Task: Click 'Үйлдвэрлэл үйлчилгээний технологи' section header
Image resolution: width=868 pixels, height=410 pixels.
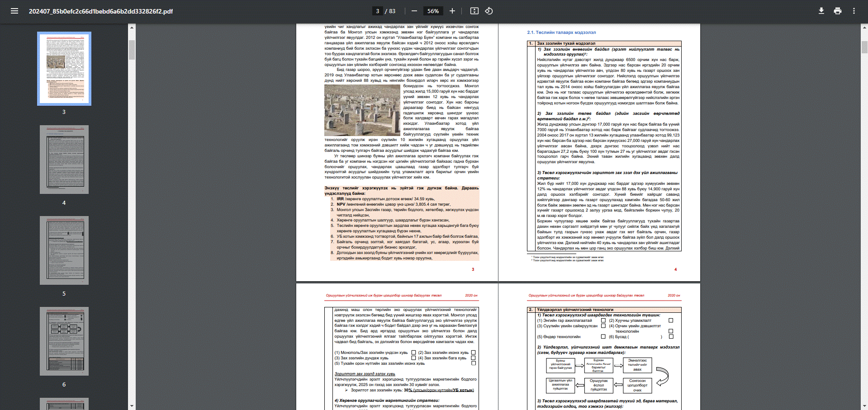Action: point(575,310)
